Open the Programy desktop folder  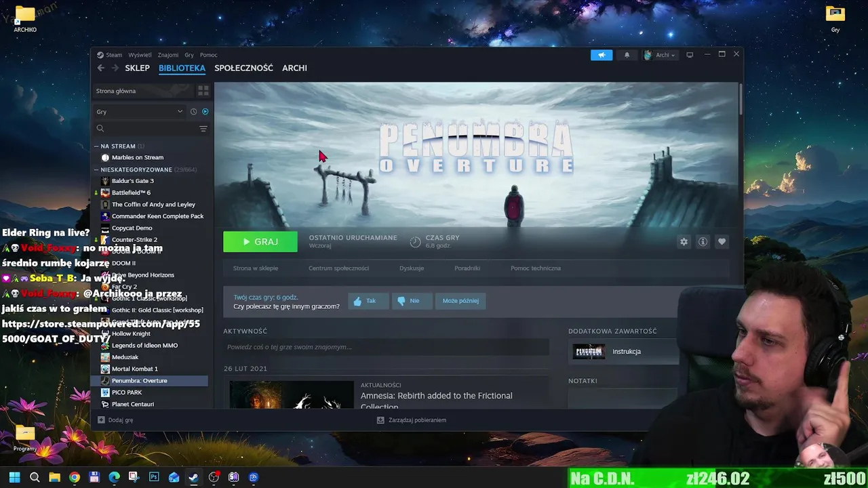(25, 439)
